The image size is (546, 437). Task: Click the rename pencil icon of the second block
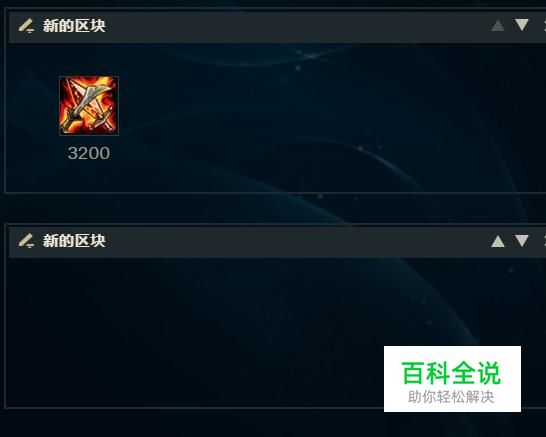pos(26,241)
